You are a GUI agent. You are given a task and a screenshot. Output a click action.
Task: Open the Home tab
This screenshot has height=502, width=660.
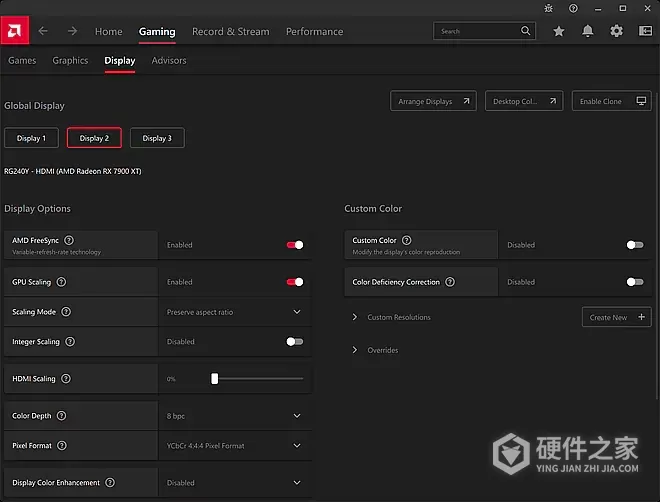(109, 32)
